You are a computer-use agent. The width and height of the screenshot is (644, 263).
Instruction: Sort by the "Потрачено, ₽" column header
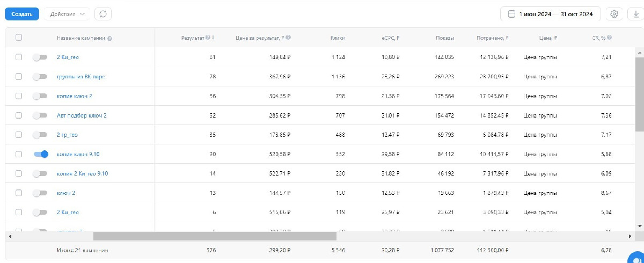492,38
